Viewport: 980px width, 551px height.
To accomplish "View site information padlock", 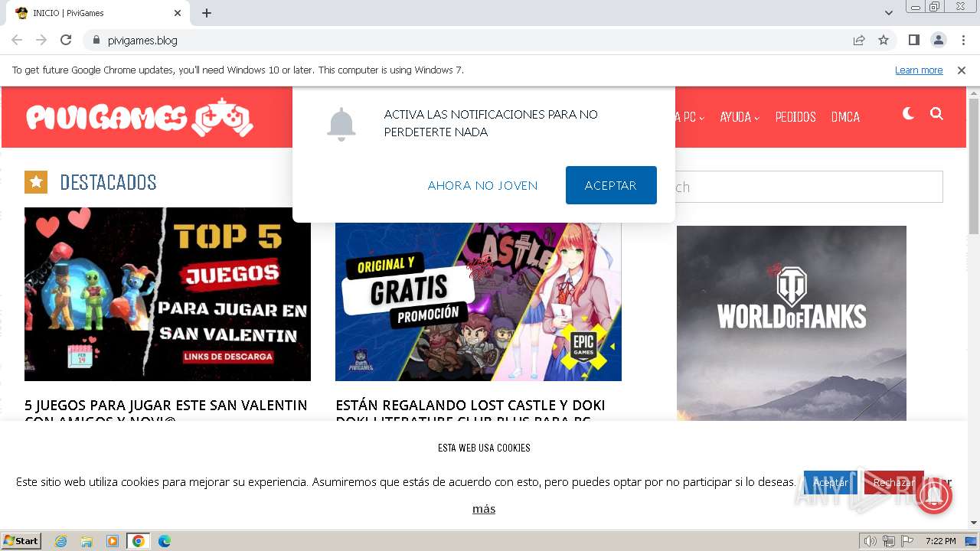I will click(x=96, y=40).
